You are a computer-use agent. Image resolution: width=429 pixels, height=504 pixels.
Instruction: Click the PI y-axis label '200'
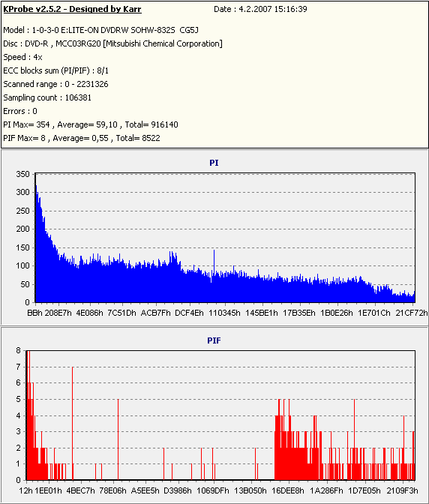[22, 229]
